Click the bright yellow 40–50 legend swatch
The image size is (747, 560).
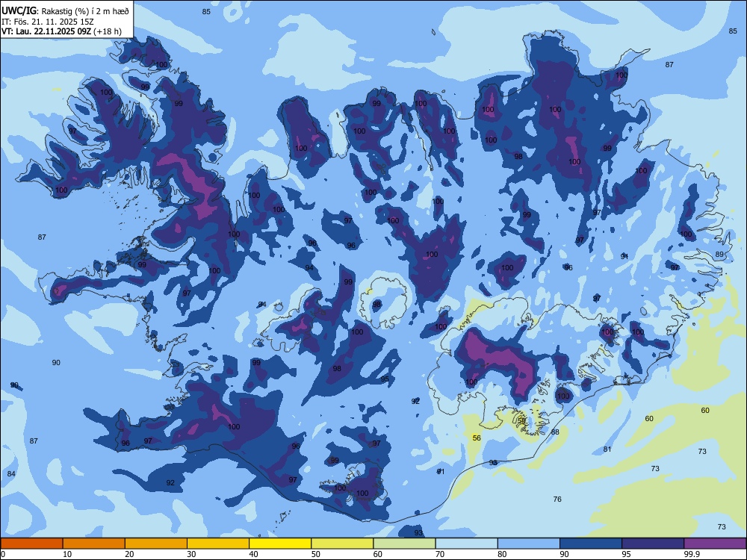click(280, 544)
